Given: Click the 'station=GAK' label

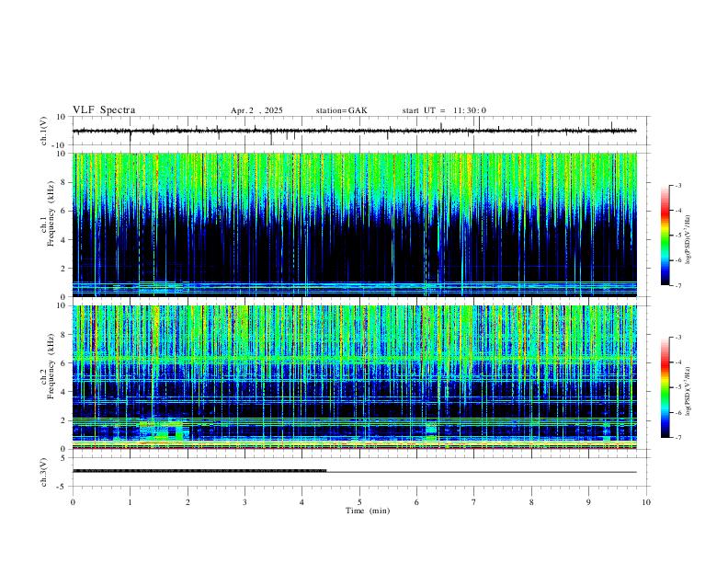Looking at the screenshot, I should click(341, 110).
